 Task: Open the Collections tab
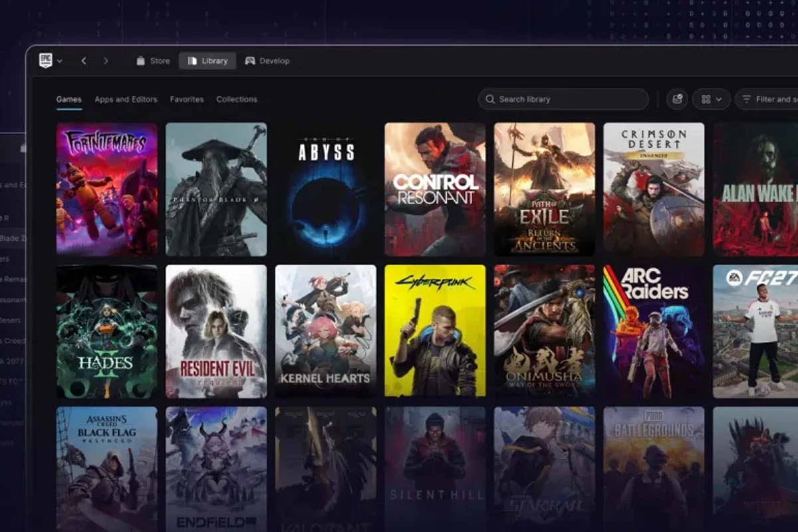237,99
